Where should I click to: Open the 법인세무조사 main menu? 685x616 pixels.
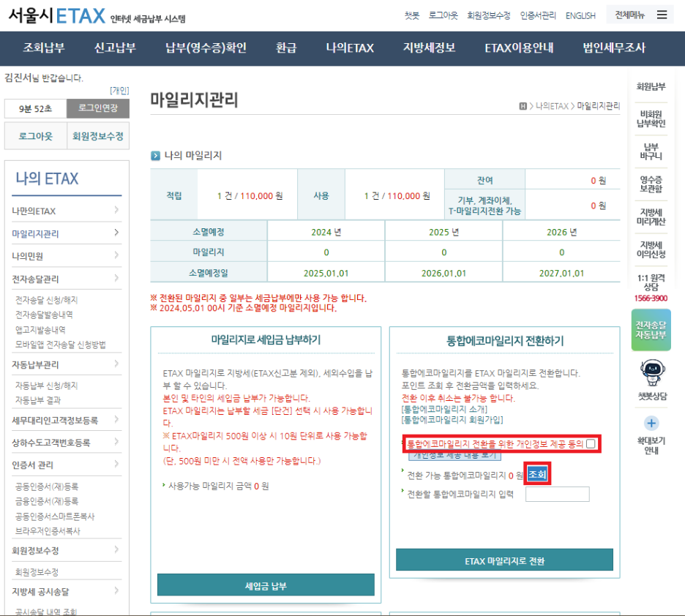tap(614, 48)
